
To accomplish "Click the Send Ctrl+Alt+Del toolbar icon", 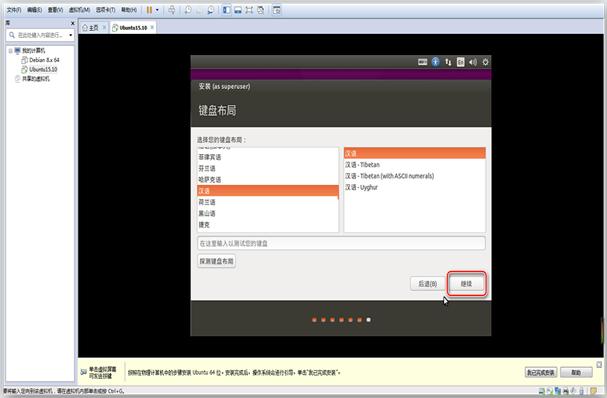I will tap(171, 10).
